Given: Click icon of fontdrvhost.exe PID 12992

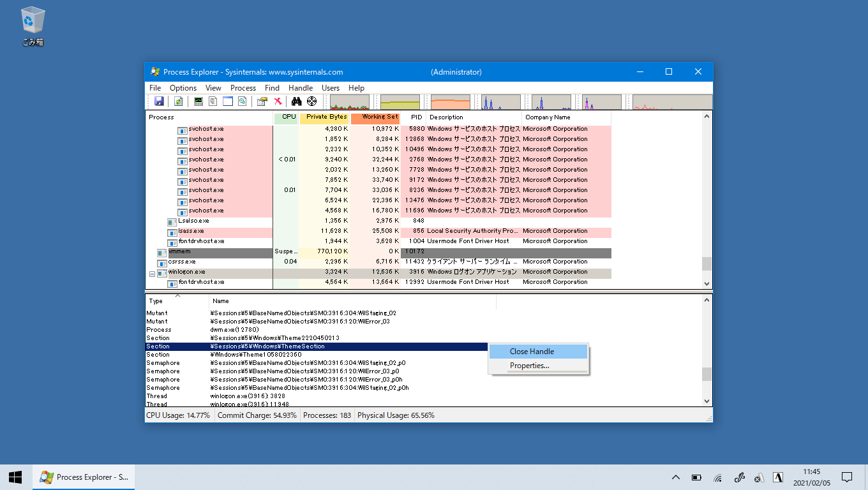Looking at the screenshot, I should (172, 283).
